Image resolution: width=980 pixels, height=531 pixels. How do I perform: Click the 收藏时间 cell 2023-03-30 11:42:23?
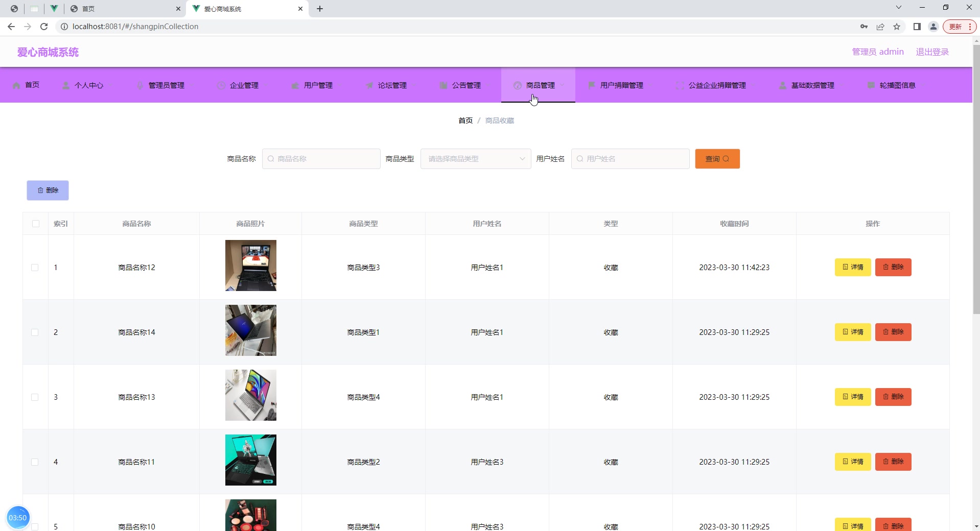[x=734, y=268]
